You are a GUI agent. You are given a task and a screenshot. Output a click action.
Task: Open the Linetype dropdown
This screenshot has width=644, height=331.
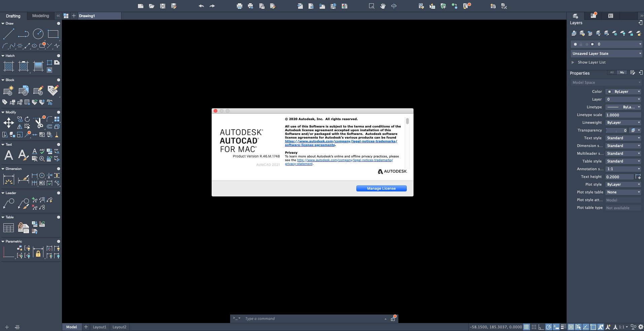[623, 107]
